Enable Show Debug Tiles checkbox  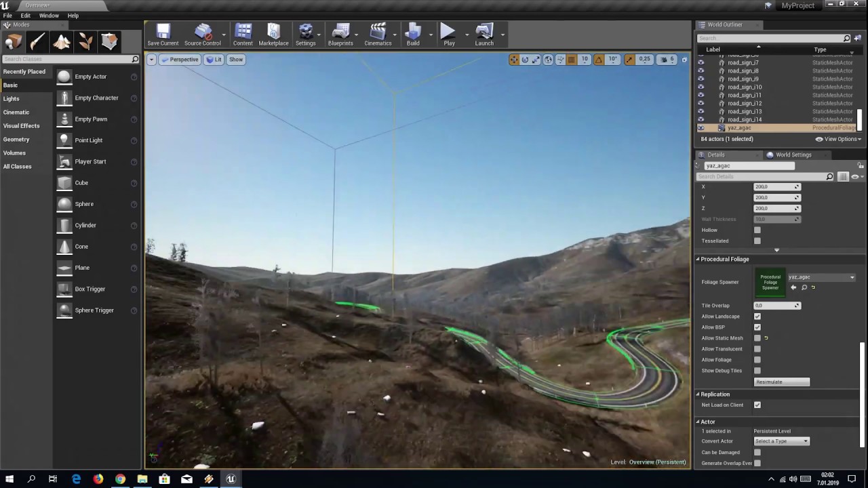[x=757, y=371]
